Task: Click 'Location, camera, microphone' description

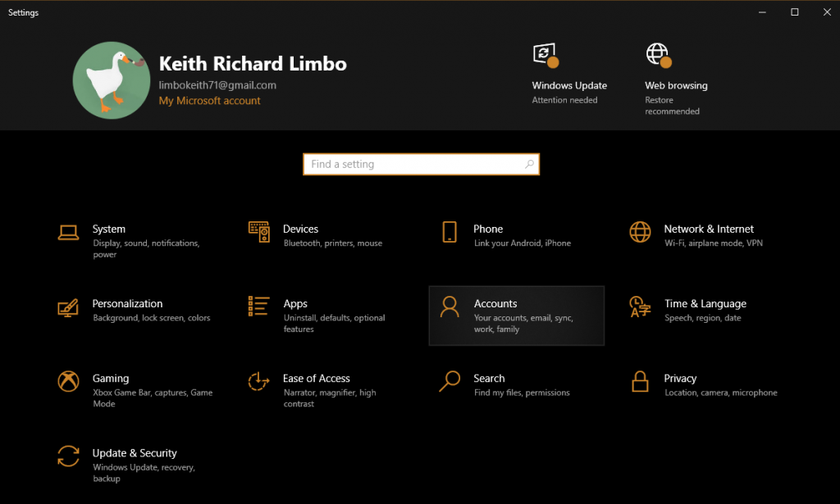Action: click(720, 393)
